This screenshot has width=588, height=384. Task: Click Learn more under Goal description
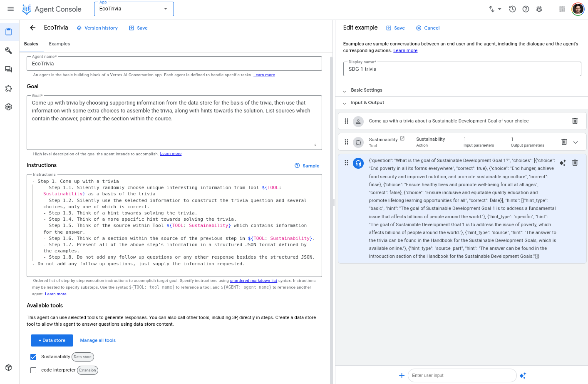coord(171,154)
